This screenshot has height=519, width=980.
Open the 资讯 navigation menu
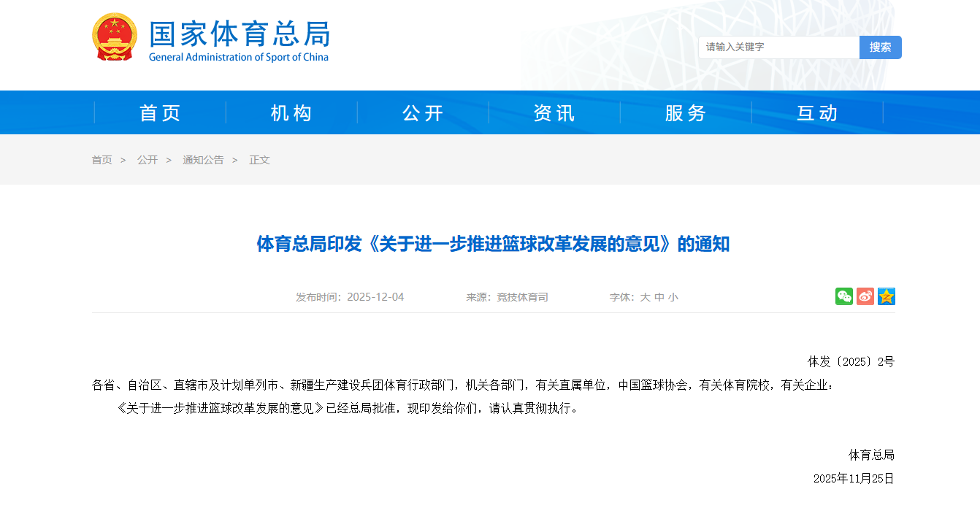(554, 112)
